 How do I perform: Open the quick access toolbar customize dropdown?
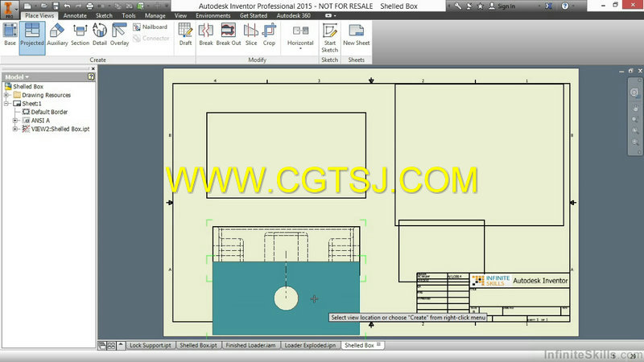pyautogui.click(x=167, y=6)
